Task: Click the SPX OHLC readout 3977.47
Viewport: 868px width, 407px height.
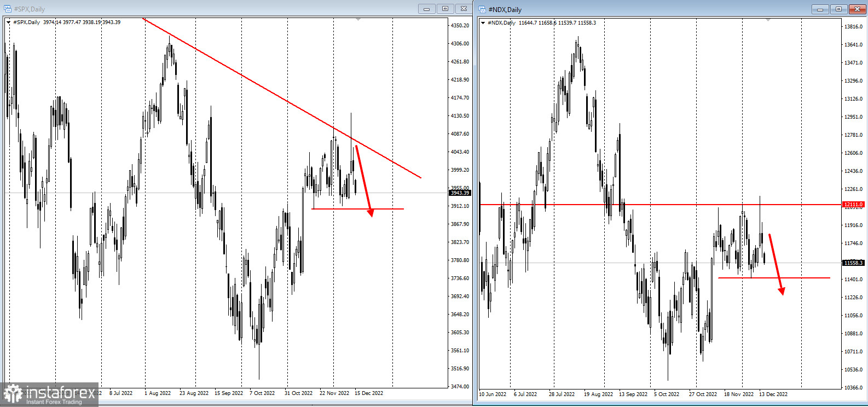Action: coord(72,22)
